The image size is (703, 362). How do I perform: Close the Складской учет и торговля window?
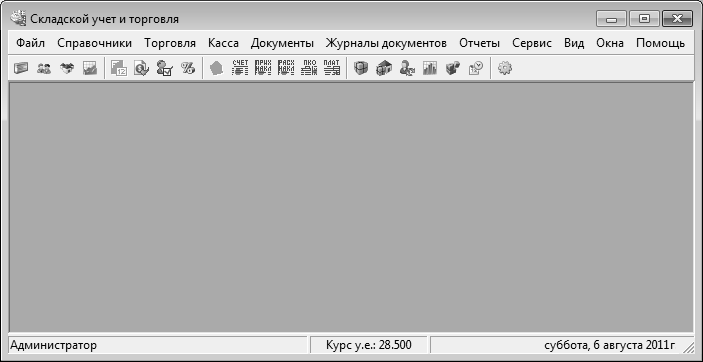677,19
